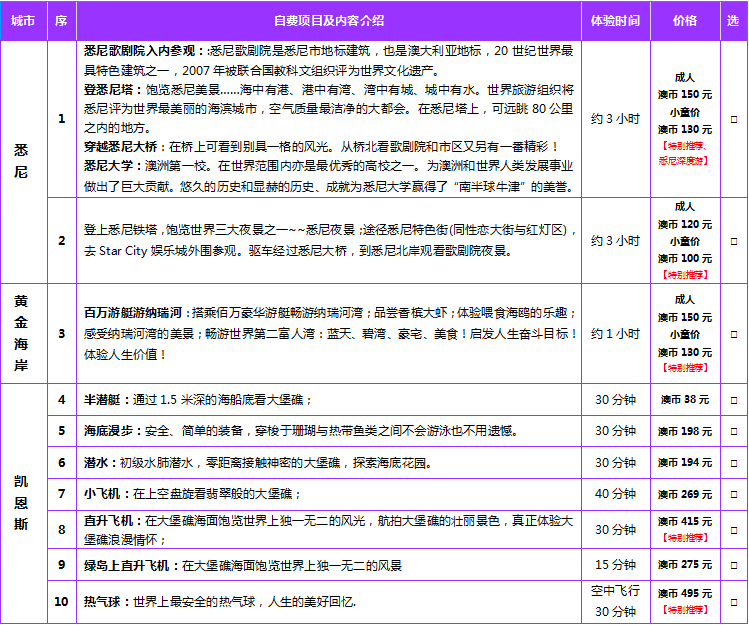Tick the checkbox for 直升飞机 item 8
The width and height of the screenshot is (749, 625).
coord(734,529)
